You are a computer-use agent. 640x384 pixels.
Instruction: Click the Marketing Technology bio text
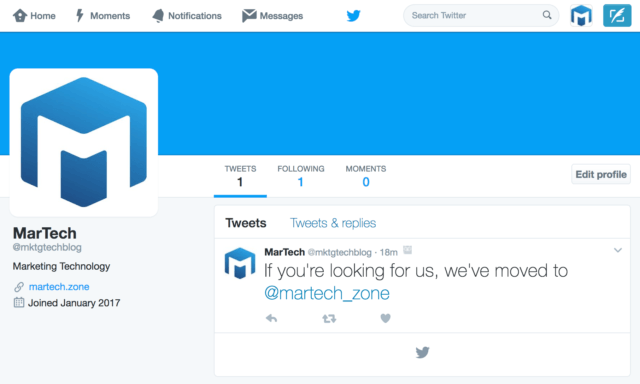(61, 266)
